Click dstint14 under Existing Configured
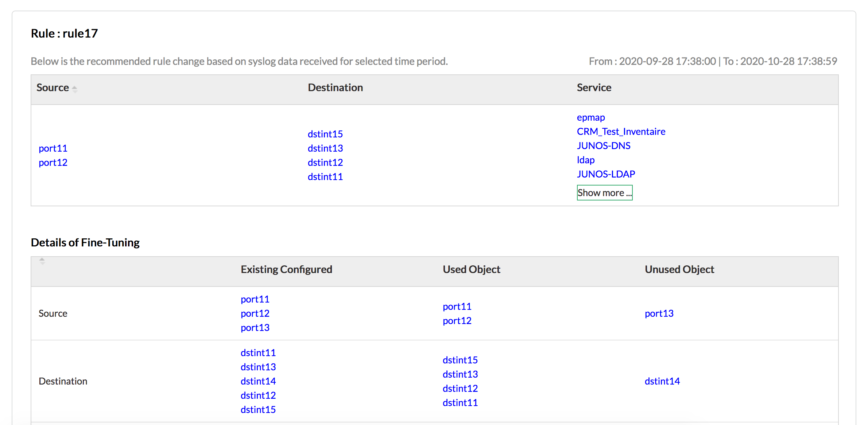Viewport: 868px width, 425px height. click(258, 381)
